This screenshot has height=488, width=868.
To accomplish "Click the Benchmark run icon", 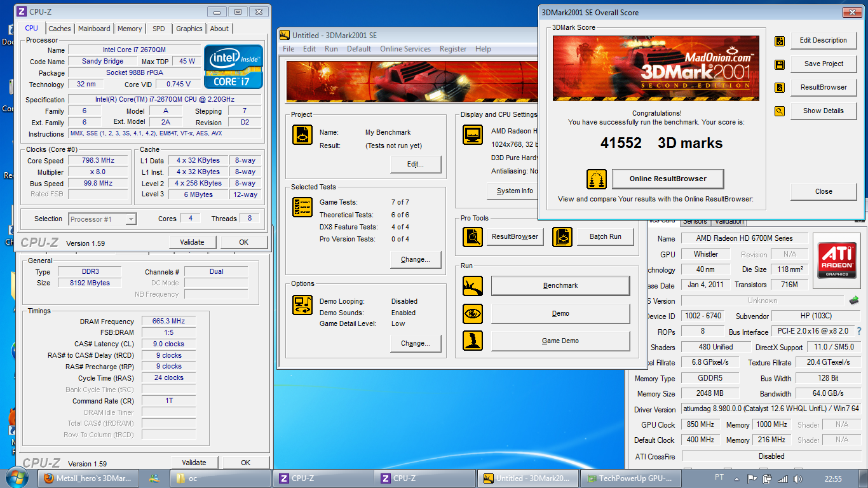I will click(x=473, y=286).
